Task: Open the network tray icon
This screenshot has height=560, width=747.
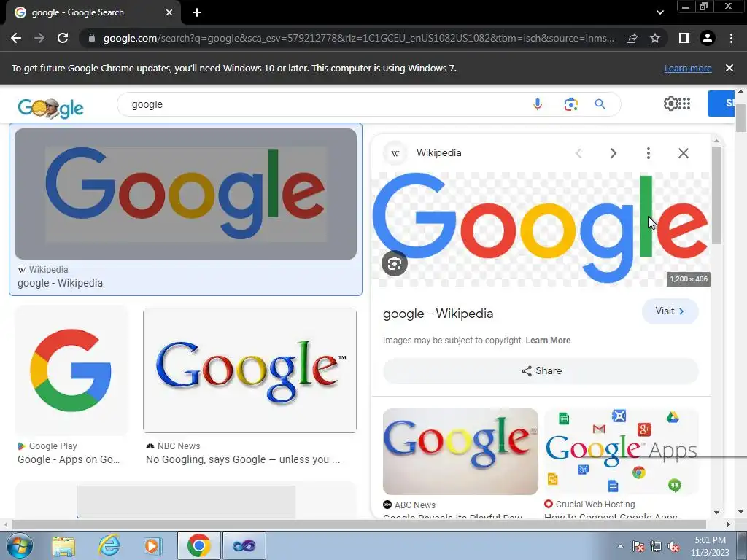Action: coord(656,546)
